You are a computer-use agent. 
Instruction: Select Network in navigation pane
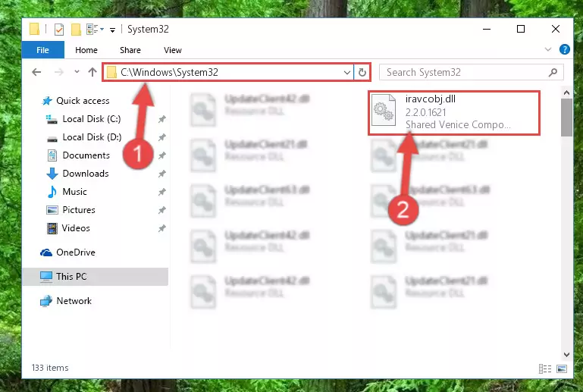tap(66, 301)
